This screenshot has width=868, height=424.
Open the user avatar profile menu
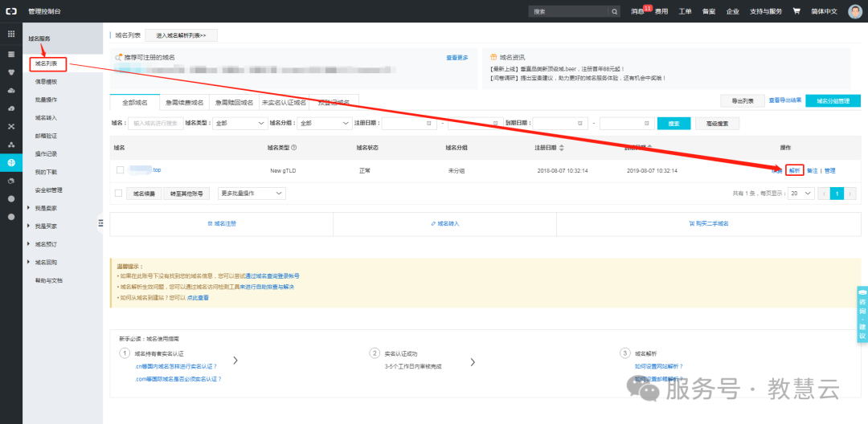coord(854,12)
